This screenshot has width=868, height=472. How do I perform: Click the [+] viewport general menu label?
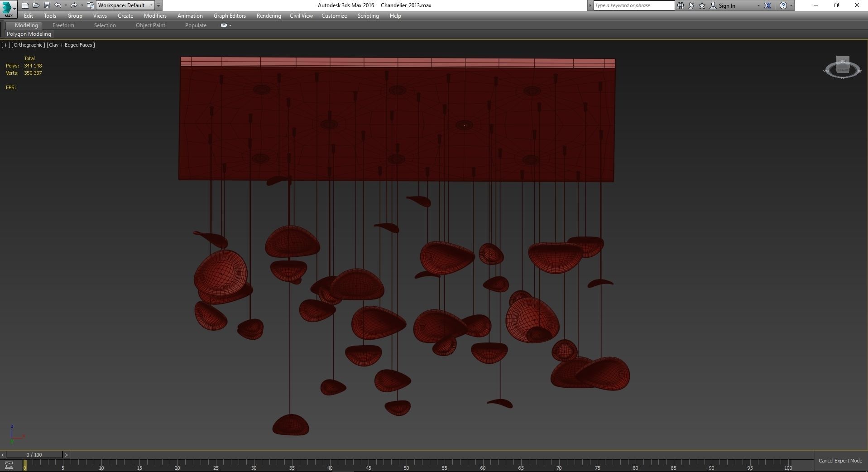[x=5, y=45]
